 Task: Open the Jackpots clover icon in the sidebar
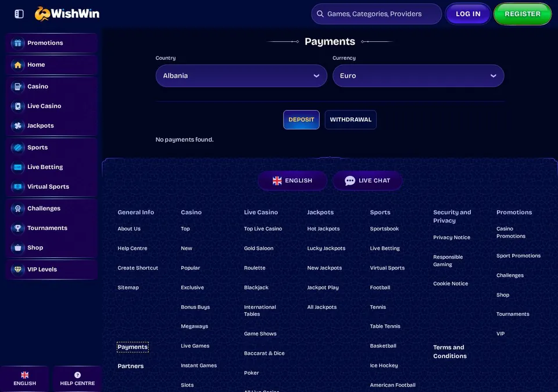(x=18, y=125)
